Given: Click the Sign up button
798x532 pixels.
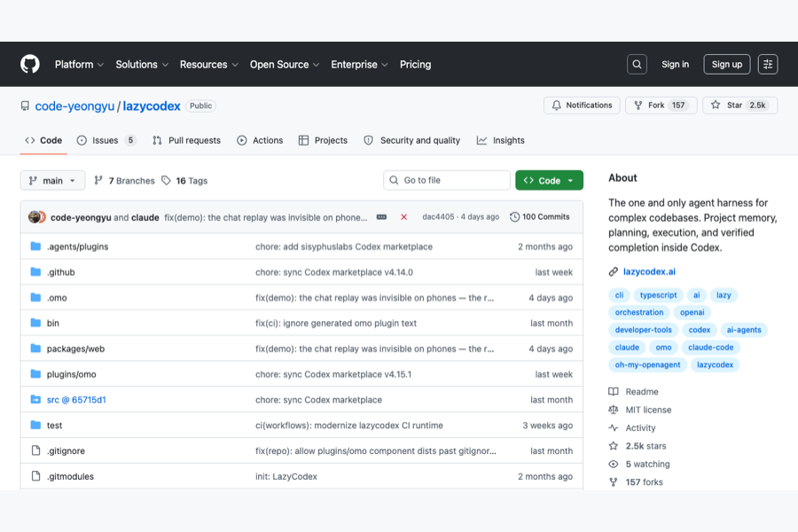Looking at the screenshot, I should click(727, 64).
